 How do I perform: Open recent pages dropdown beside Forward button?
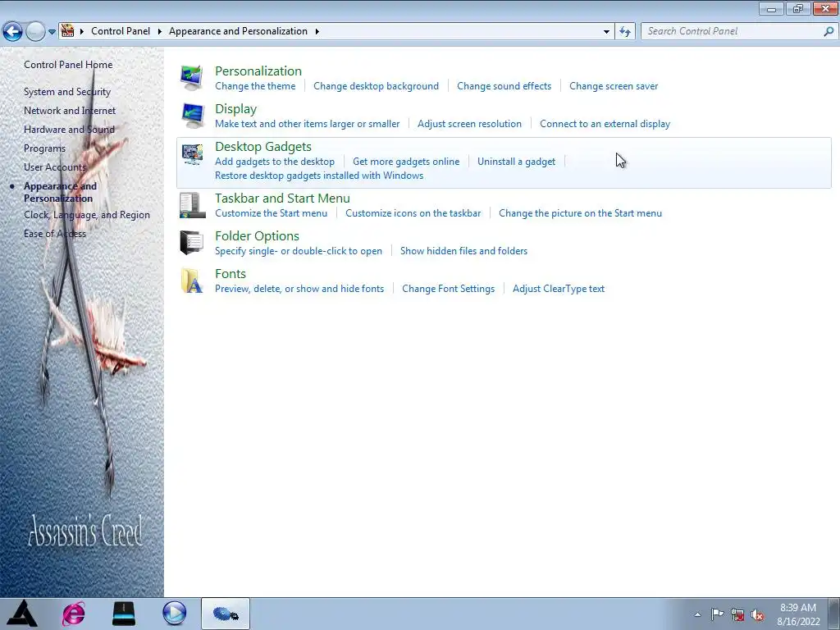coord(52,32)
